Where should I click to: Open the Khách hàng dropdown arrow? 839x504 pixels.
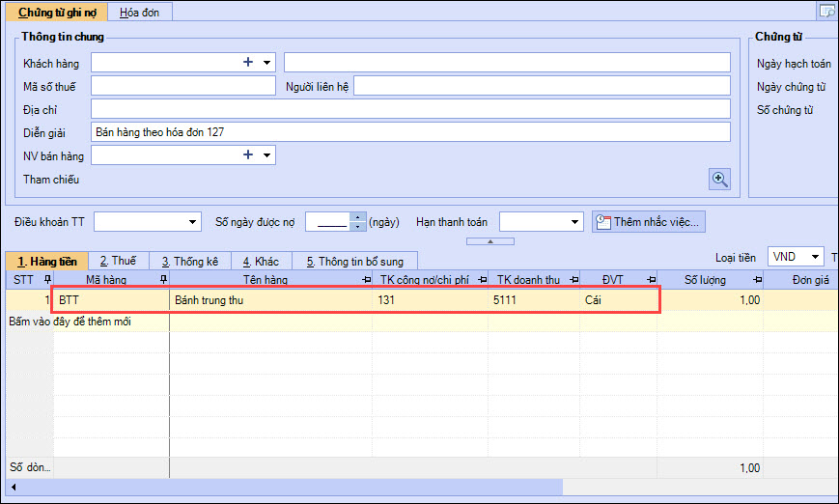(x=266, y=63)
